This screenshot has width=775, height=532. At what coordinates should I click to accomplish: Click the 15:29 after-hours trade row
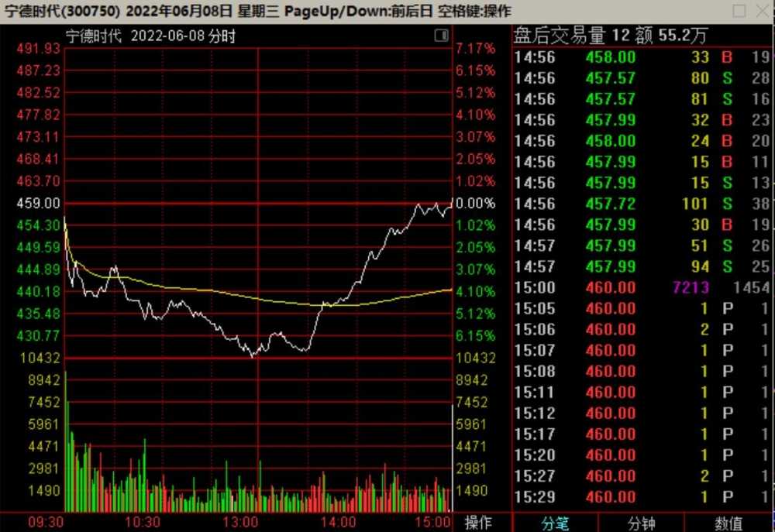(642, 496)
